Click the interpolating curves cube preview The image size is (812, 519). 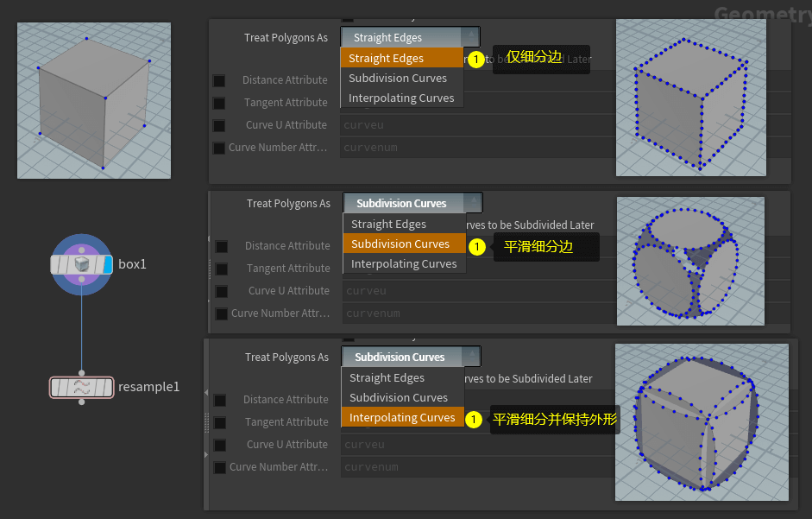click(x=702, y=422)
